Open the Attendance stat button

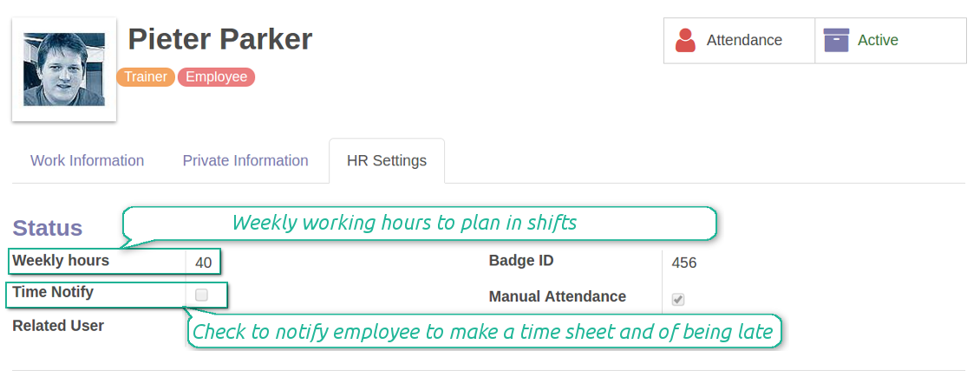[739, 41]
